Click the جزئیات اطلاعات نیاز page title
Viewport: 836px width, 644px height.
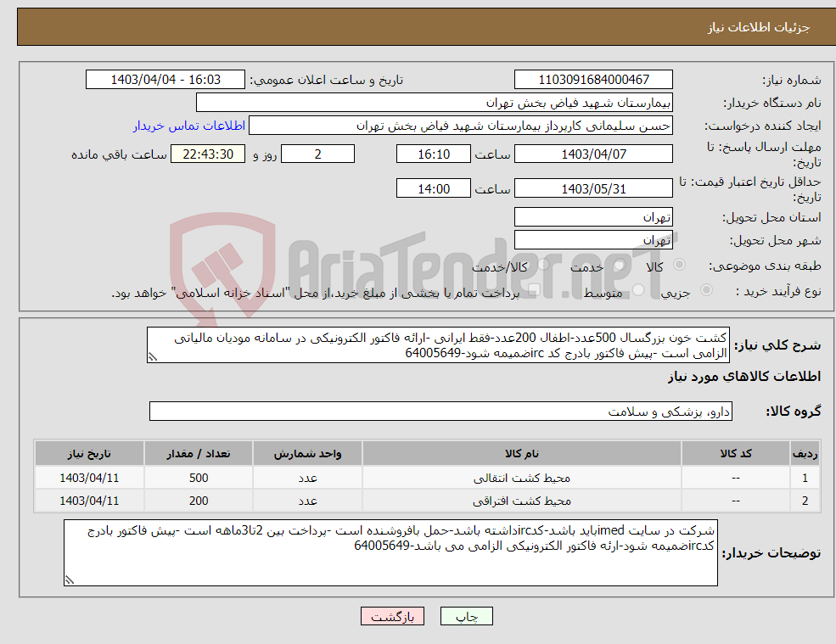(x=758, y=27)
